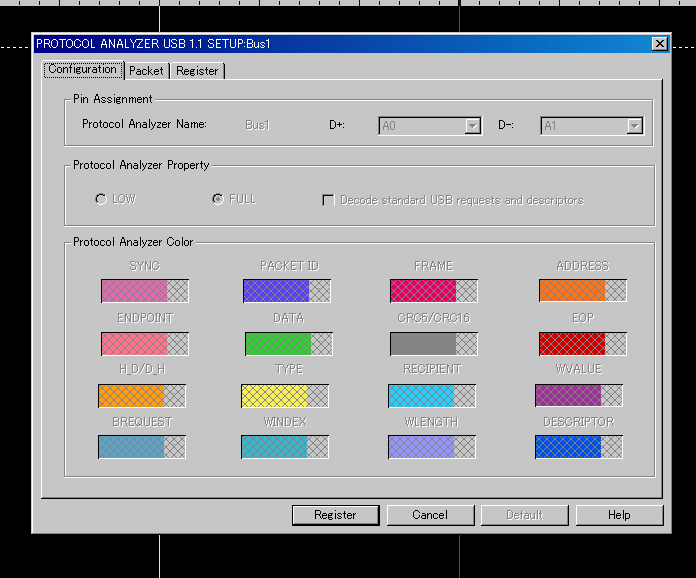
Task: Edit the BREQUEST color swatch
Action: [142, 447]
